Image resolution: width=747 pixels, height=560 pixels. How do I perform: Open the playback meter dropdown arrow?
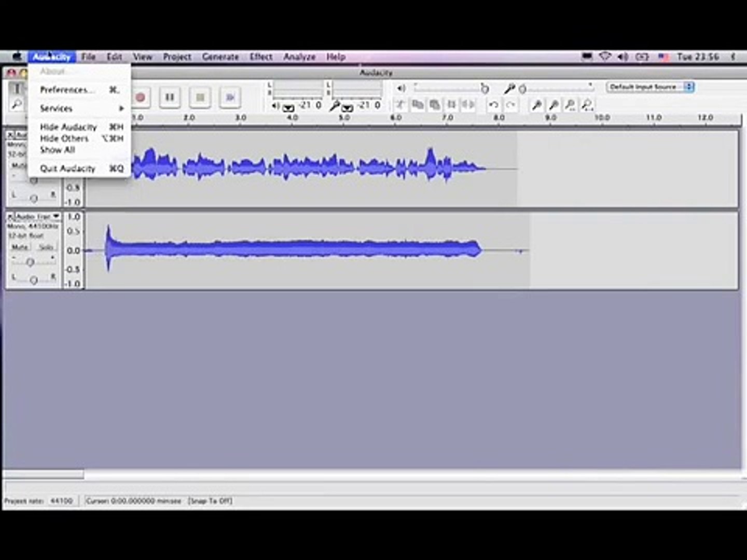point(288,107)
